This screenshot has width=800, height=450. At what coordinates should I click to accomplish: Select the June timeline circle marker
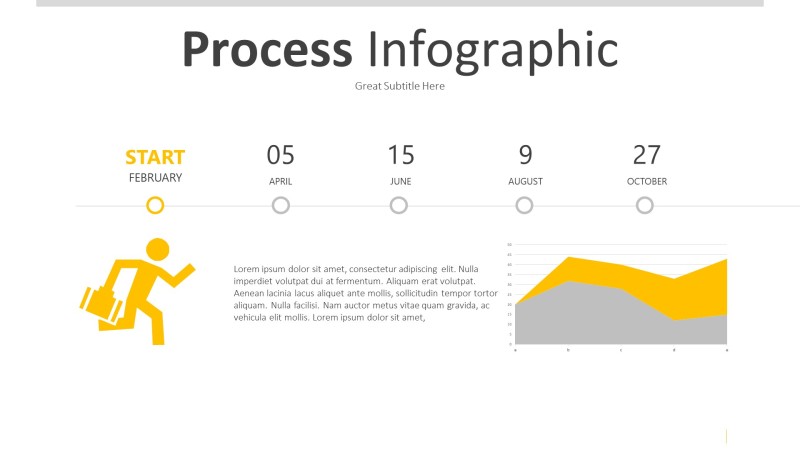tap(399, 205)
